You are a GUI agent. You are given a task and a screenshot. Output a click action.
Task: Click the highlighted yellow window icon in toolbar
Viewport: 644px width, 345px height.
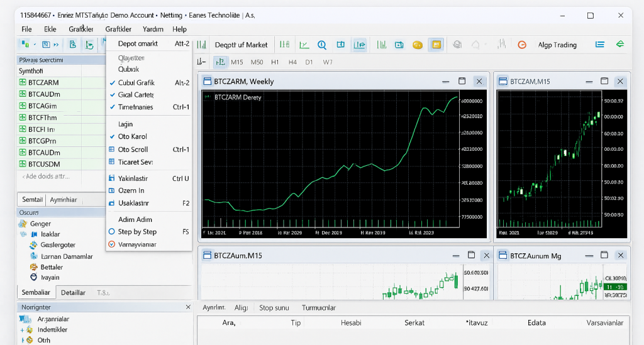(436, 45)
